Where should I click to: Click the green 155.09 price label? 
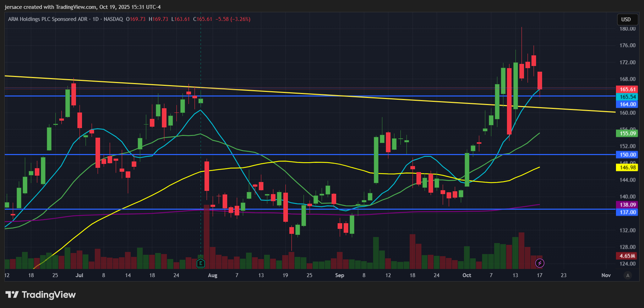pos(627,133)
